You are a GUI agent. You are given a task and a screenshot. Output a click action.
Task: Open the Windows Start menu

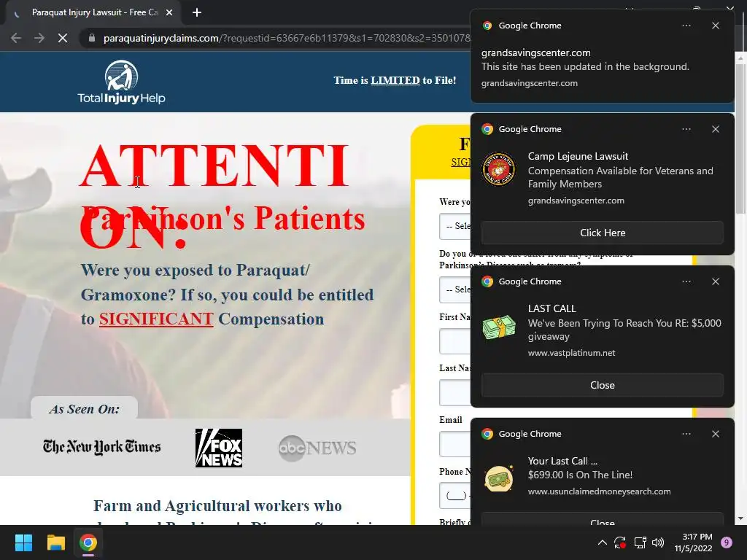tap(23, 542)
